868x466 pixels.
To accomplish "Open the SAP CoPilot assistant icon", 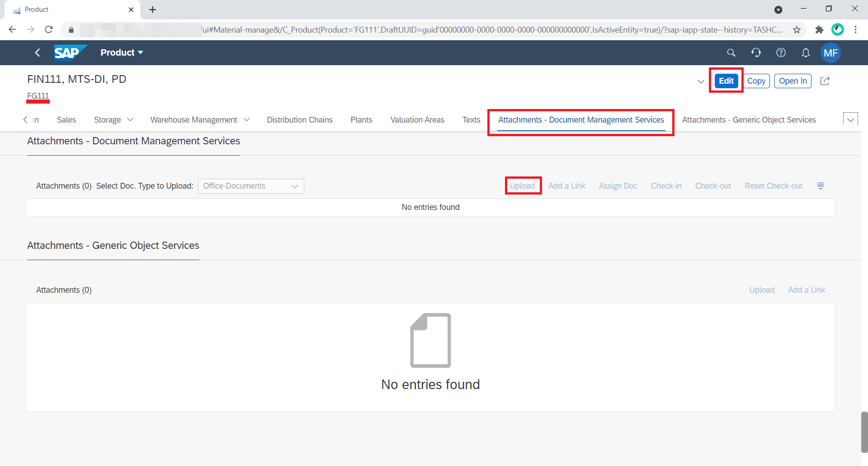I will [x=756, y=52].
